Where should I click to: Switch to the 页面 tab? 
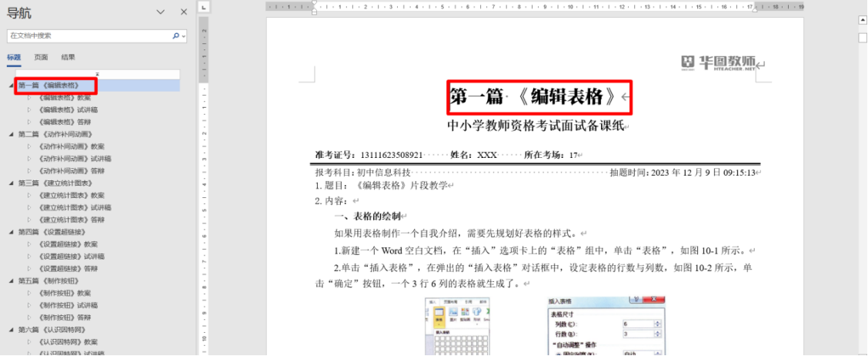[41, 58]
